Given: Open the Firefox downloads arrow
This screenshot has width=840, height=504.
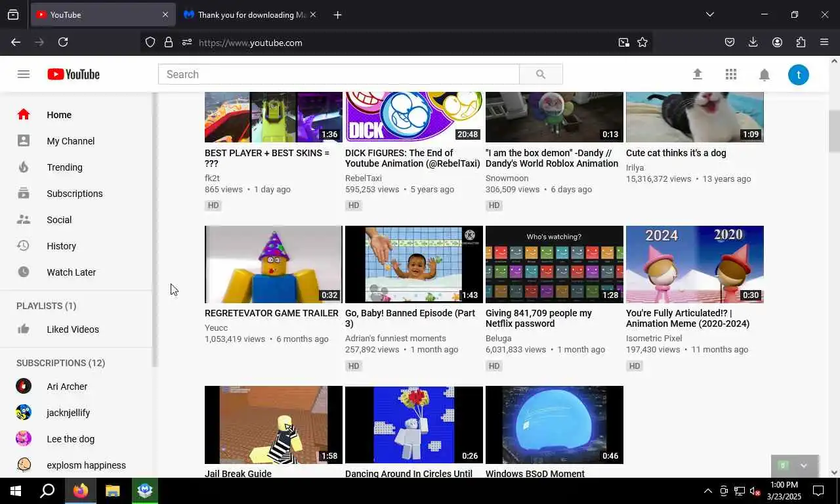Looking at the screenshot, I should tap(753, 42).
